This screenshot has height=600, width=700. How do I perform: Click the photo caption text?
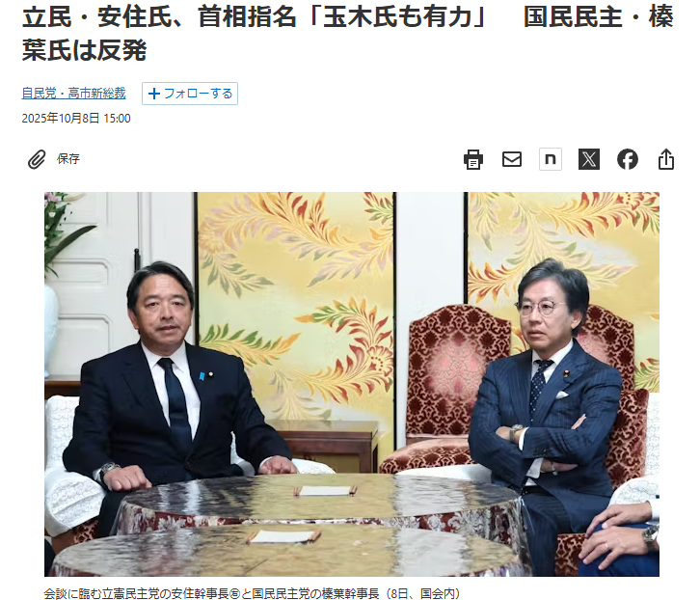[x=252, y=593]
